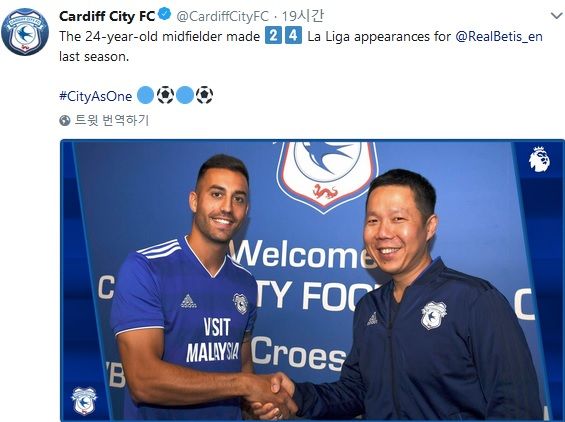Click the @CardiffCityFC handle

point(222,16)
